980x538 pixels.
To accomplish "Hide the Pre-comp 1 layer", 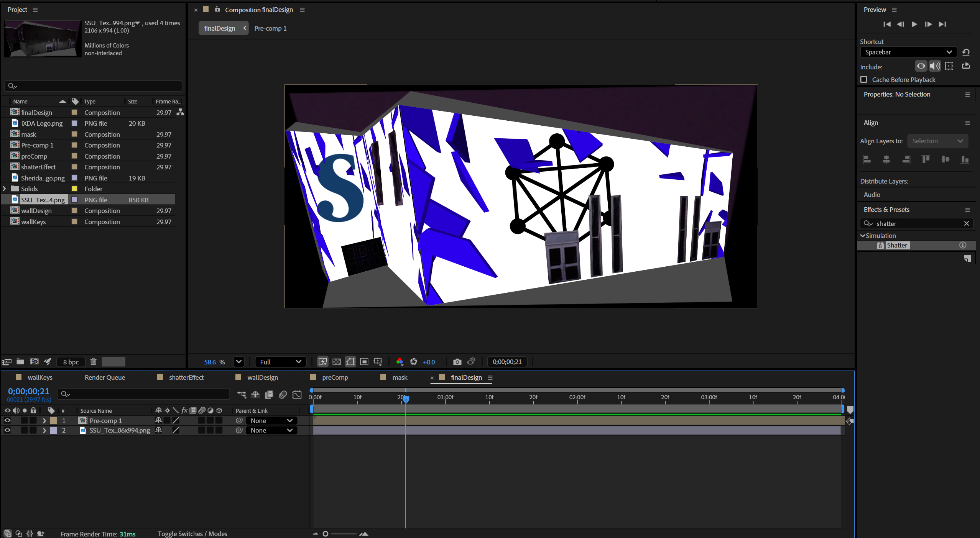I will (7, 420).
